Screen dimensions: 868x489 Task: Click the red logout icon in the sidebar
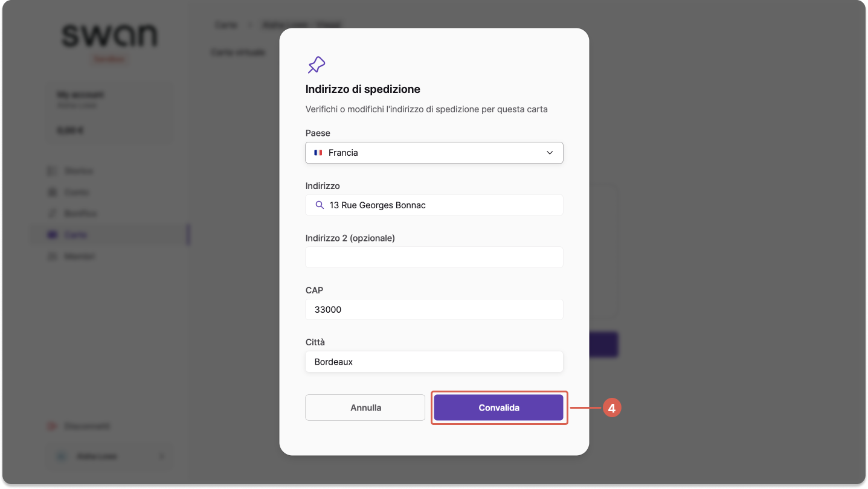click(52, 426)
